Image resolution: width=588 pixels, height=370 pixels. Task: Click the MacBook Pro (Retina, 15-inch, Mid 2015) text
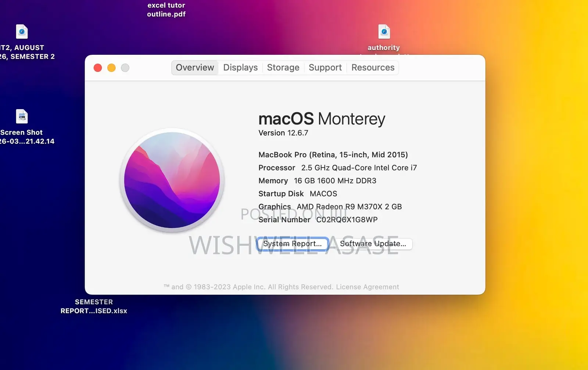pyautogui.click(x=333, y=155)
